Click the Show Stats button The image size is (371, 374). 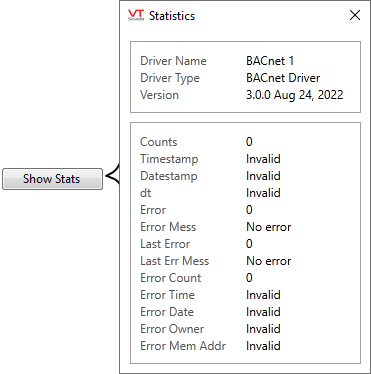[52, 179]
